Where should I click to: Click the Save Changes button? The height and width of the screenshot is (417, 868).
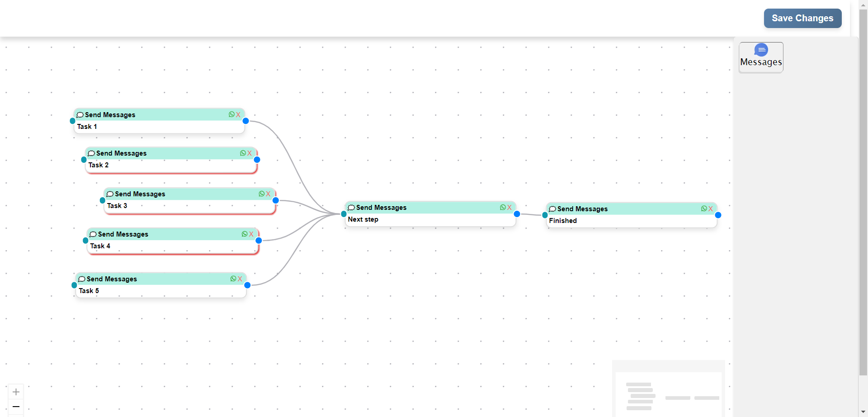(802, 19)
